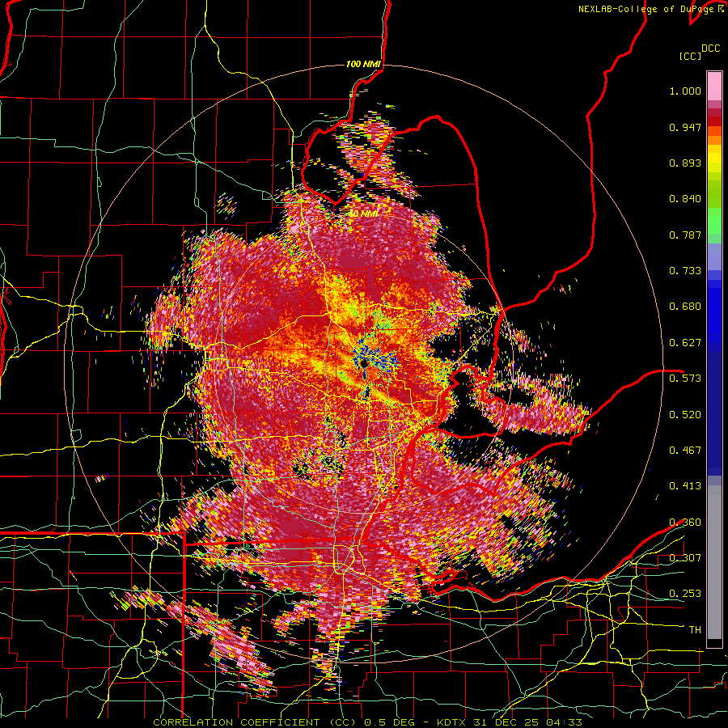Screen dimensions: 728x728
Task: Click the NEXLAB-College of DuPage credit text
Action: 645,9
